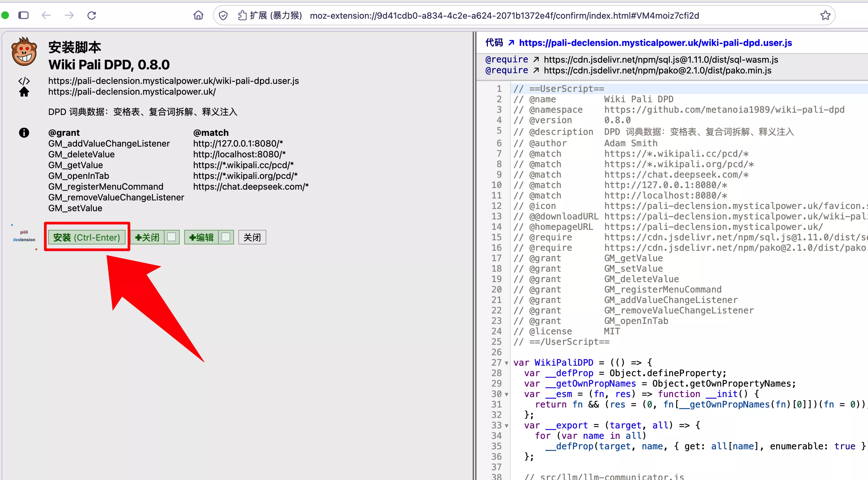
Task: Collapse the code fold at line 27
Action: pos(507,363)
